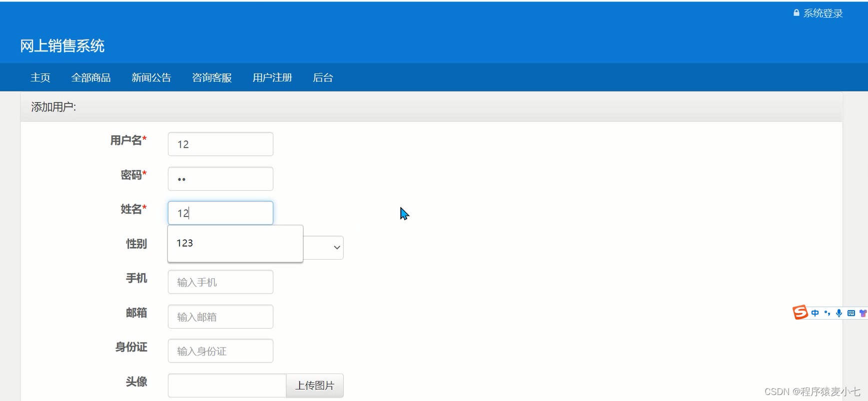Open the IME soft keyboard icon
The image size is (868, 401).
pos(851,313)
